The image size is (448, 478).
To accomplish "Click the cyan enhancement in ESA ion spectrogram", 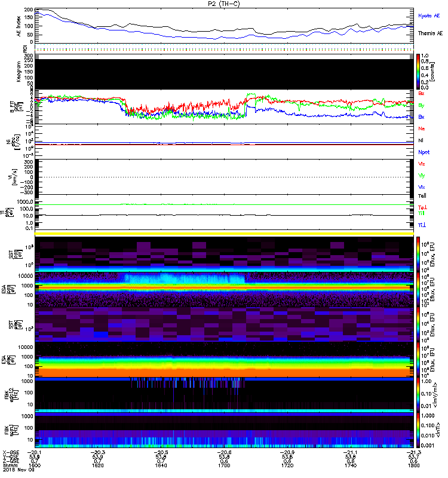I will 185,278.
